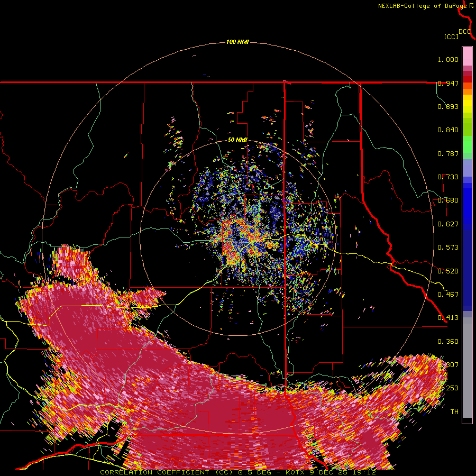Click the 0.573 color scale value
476x476 pixels.
(448, 248)
